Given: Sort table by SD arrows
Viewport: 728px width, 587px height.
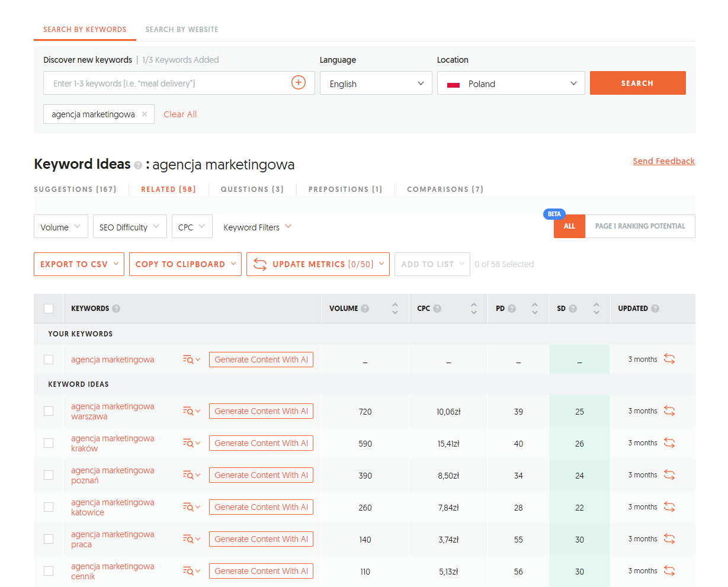Looking at the screenshot, I should point(596,309).
